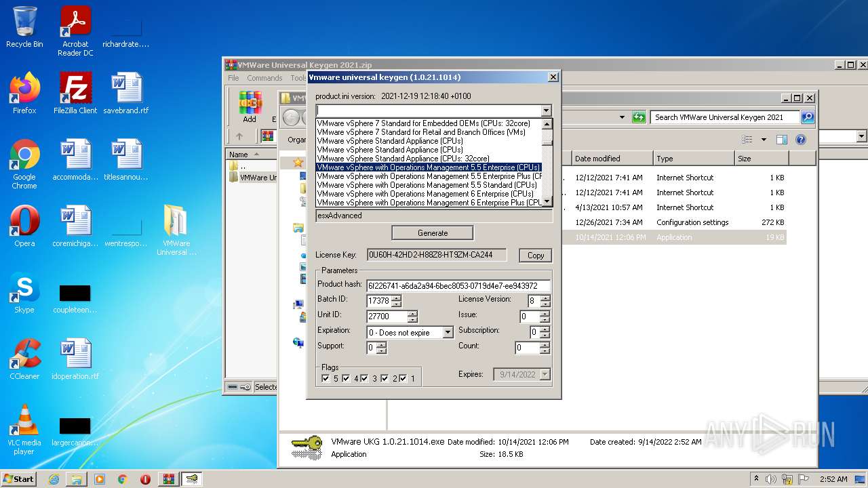
Task: Open FileZilla Client desktop shortcut
Action: pyautogui.click(x=75, y=94)
